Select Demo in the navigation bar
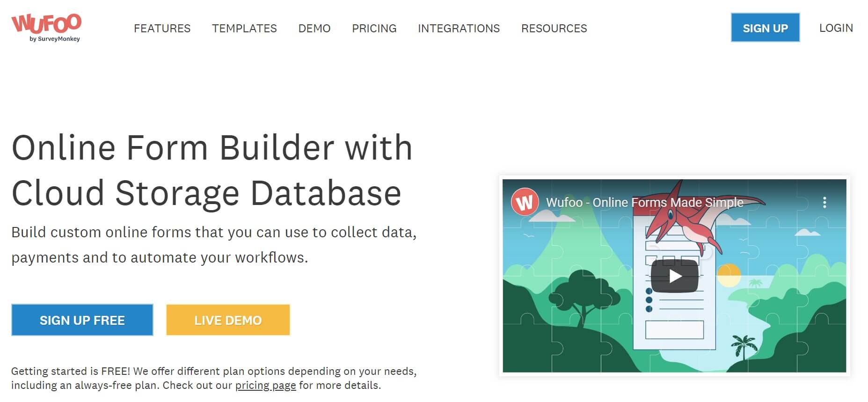This screenshot has height=402, width=868. click(x=314, y=29)
